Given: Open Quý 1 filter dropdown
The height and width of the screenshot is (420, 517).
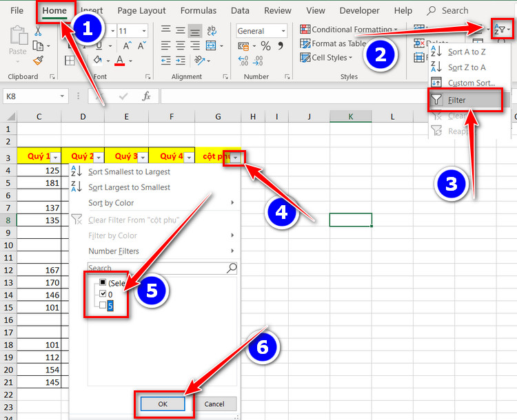Looking at the screenshot, I should (x=55, y=158).
